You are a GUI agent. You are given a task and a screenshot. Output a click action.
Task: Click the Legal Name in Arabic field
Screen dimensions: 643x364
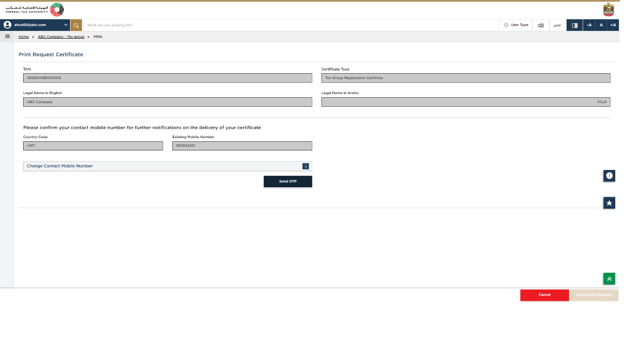click(x=466, y=102)
